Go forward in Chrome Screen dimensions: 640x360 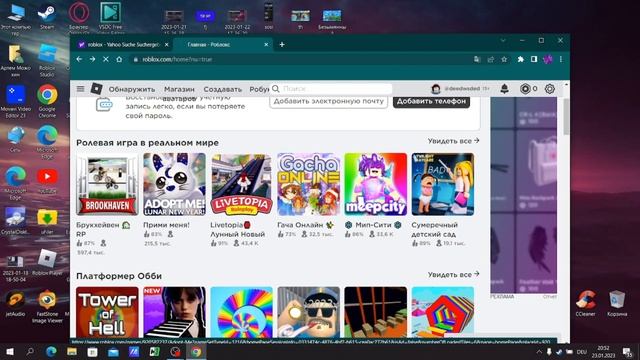(x=92, y=59)
